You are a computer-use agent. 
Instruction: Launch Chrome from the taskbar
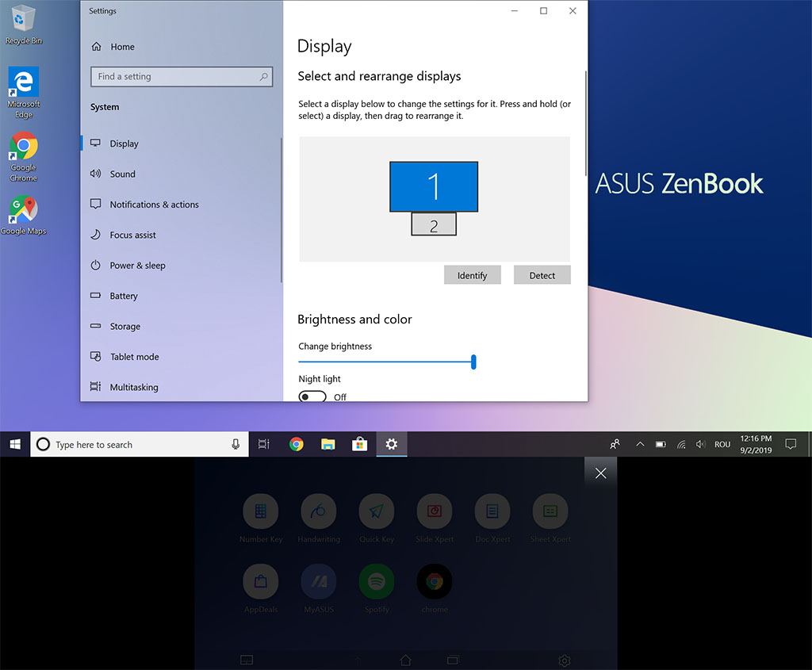point(297,444)
